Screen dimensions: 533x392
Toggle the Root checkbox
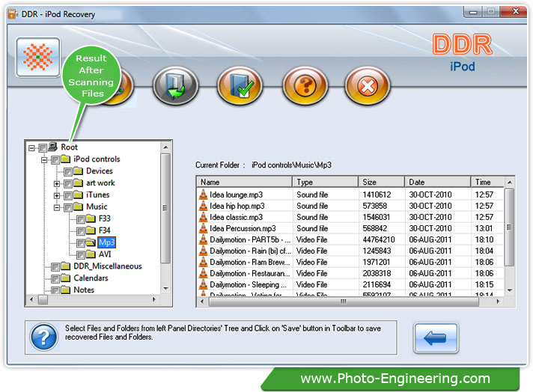point(43,148)
